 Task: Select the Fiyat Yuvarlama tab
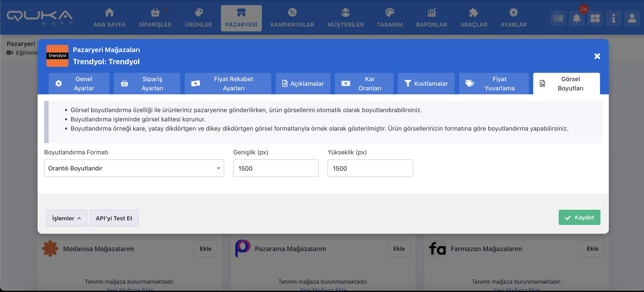pos(494,84)
